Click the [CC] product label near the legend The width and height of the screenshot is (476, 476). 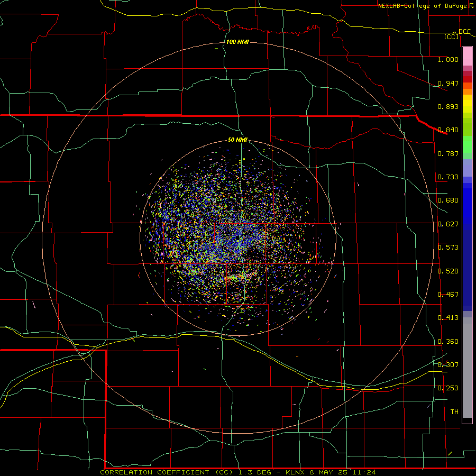click(452, 36)
